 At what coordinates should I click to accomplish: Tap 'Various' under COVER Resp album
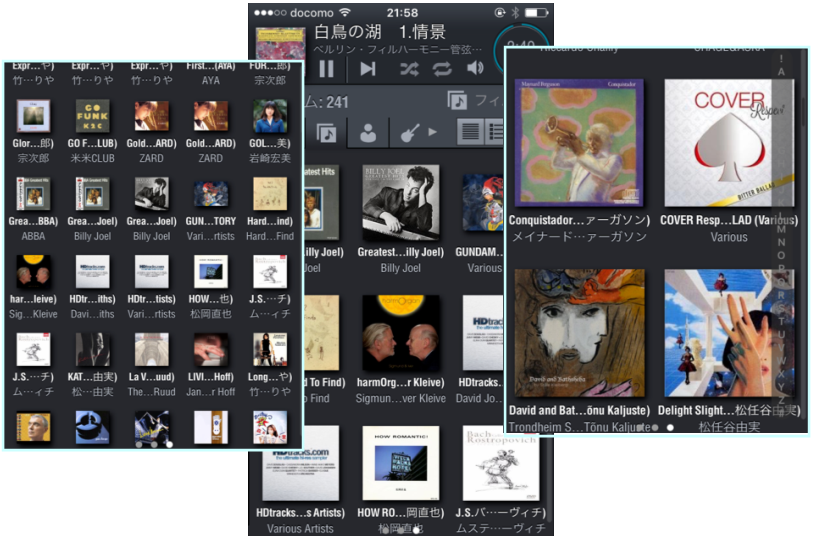[x=729, y=237]
